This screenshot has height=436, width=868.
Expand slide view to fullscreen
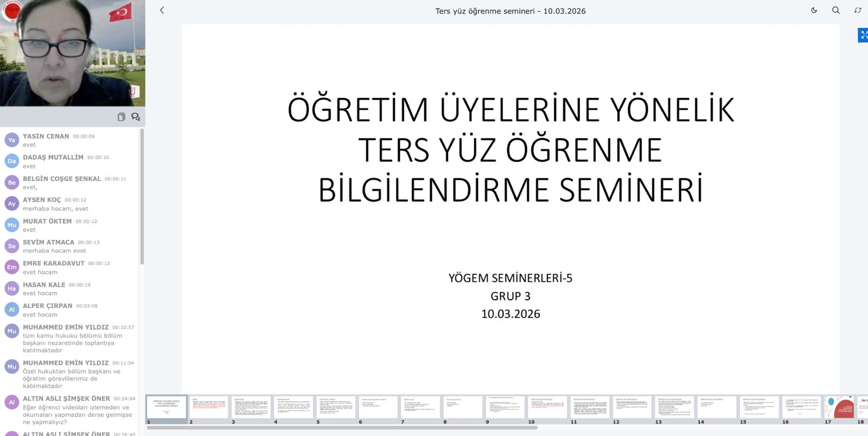(x=863, y=35)
